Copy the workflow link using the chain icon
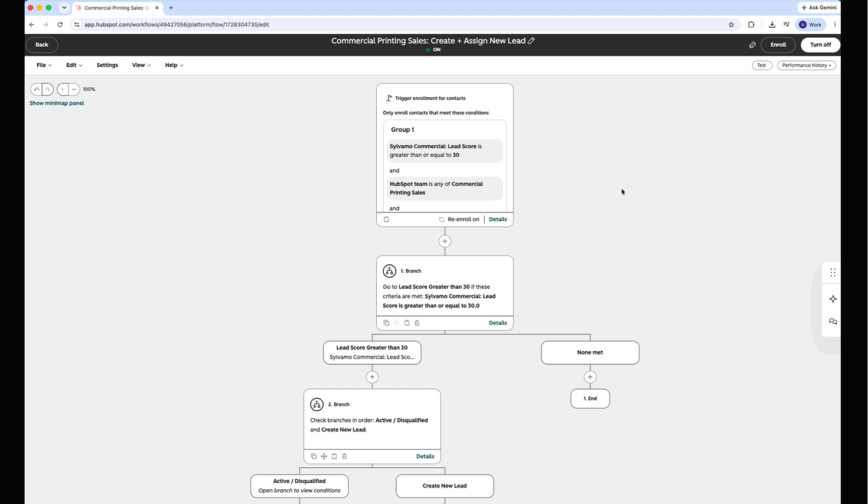 pos(752,45)
